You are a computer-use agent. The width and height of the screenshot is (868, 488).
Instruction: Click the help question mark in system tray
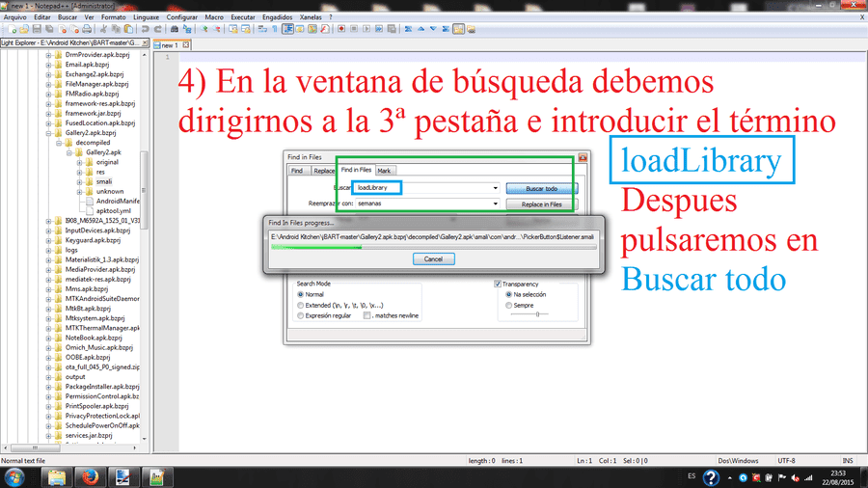711,477
